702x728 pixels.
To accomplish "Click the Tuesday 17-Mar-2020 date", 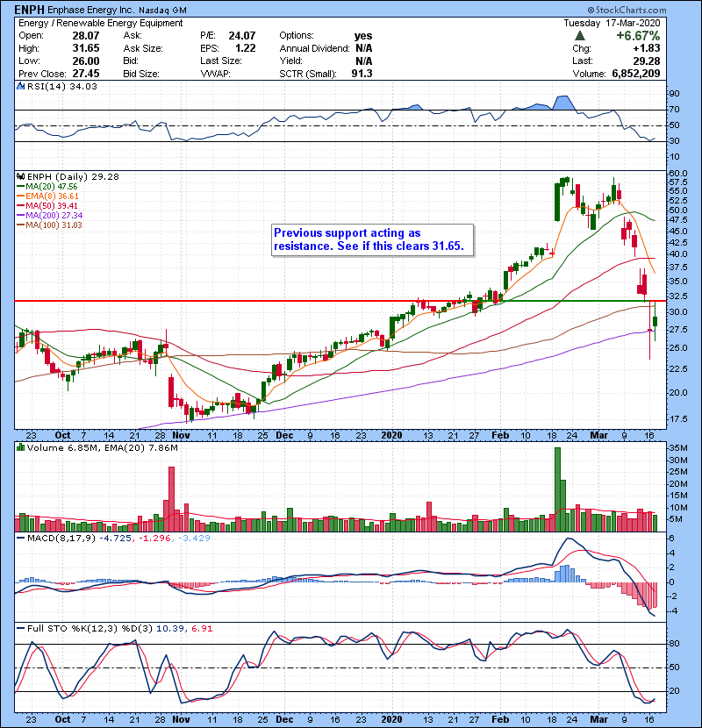I will [x=612, y=23].
